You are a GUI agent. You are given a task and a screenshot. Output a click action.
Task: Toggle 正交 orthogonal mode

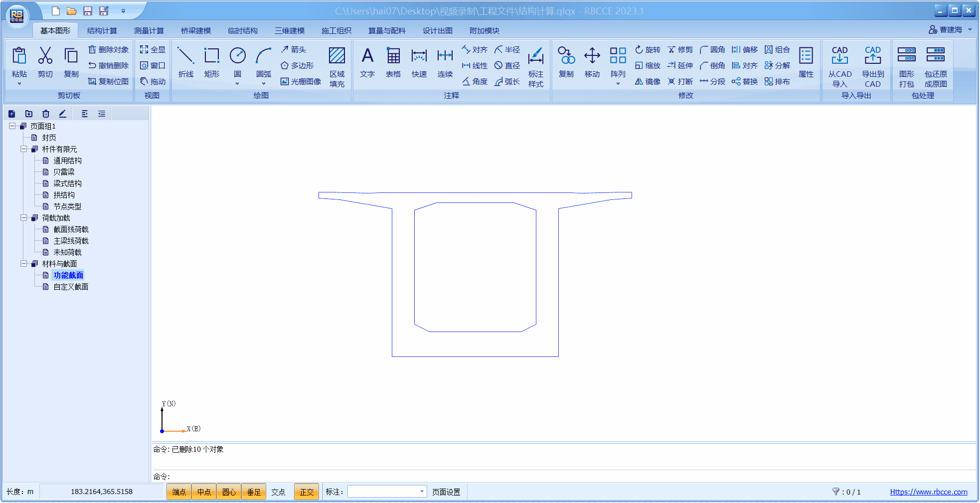[307, 492]
